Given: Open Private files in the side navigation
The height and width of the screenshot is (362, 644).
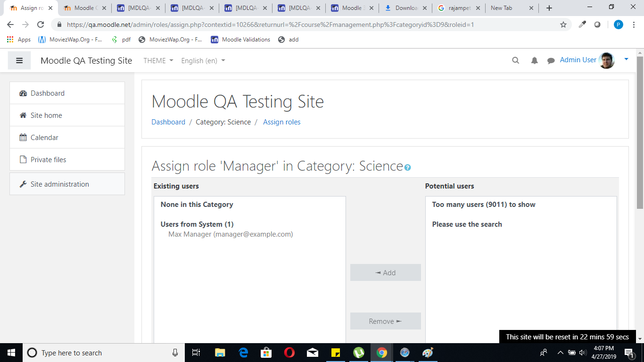Looking at the screenshot, I should [67, 159].
